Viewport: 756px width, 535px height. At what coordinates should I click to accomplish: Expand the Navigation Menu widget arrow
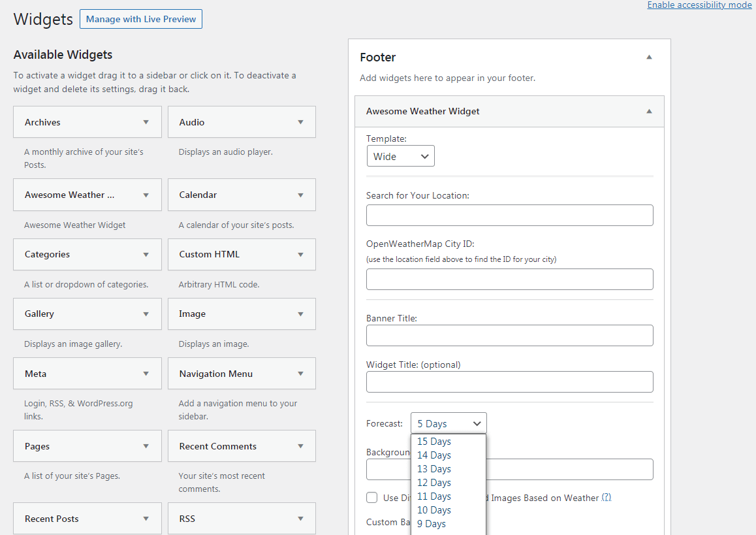[x=300, y=374]
